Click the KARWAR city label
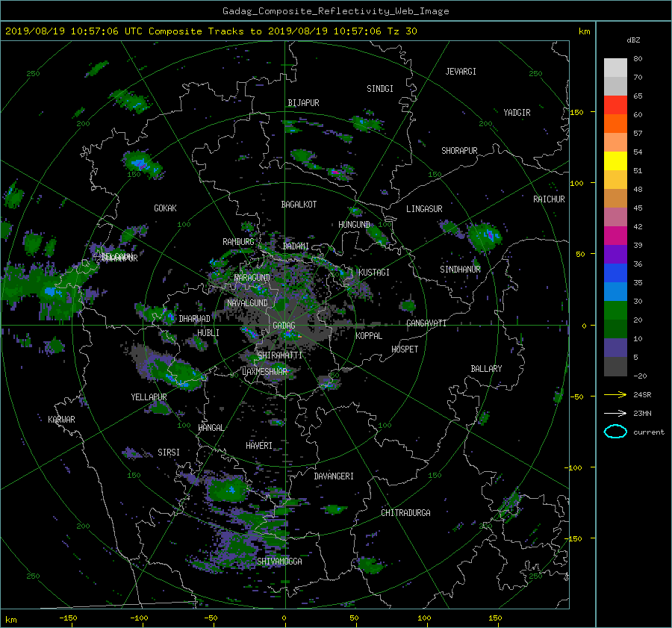The image size is (672, 628). (61, 420)
